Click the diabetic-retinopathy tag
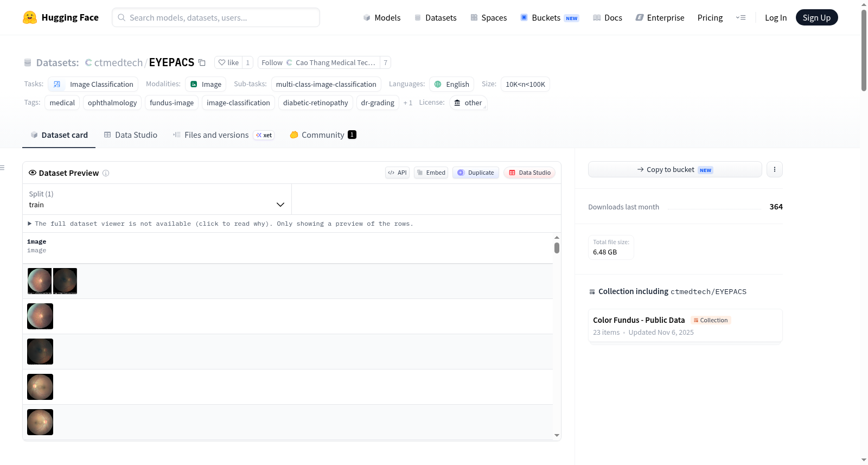This screenshot has width=868, height=465. click(316, 103)
